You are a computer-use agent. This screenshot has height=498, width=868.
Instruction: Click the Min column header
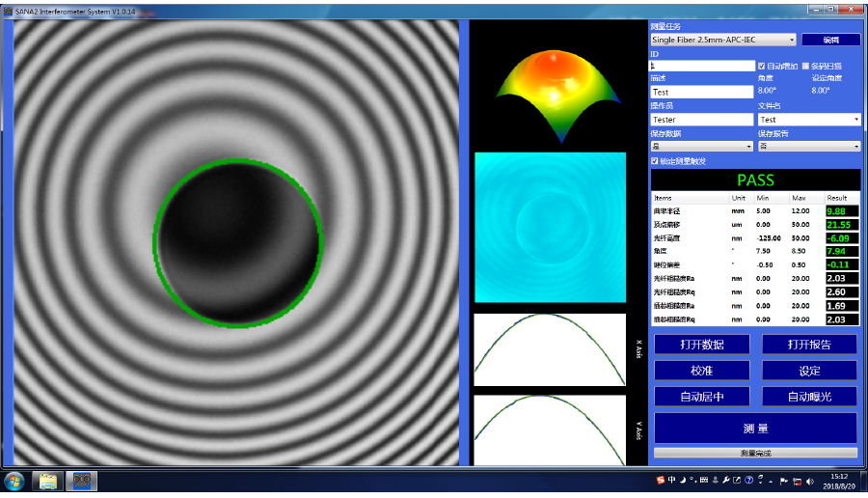(762, 198)
